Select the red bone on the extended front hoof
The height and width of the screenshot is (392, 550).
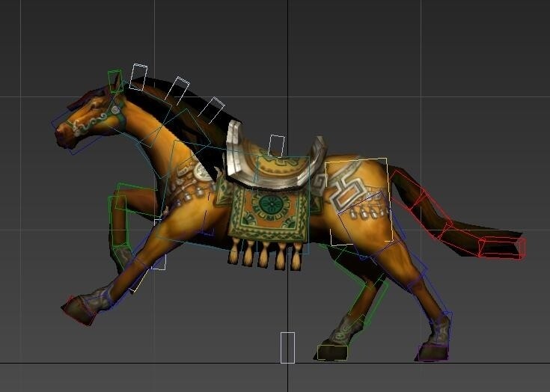click(x=79, y=310)
